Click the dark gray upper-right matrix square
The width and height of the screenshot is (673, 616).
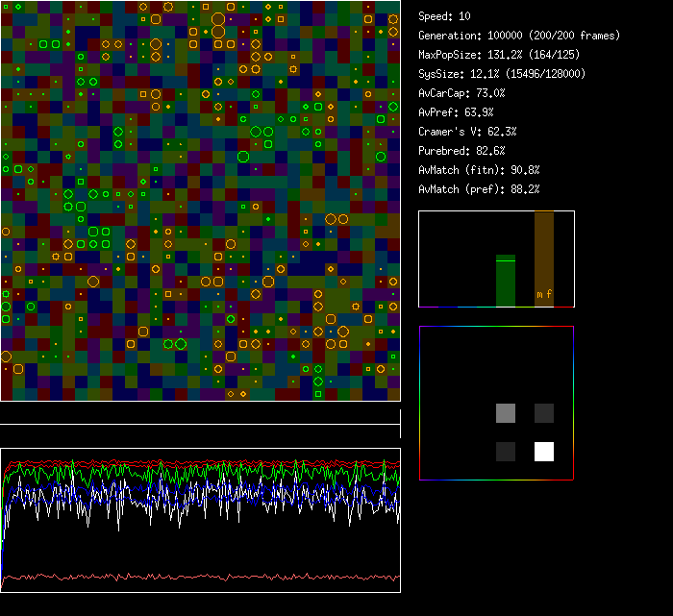coord(544,413)
